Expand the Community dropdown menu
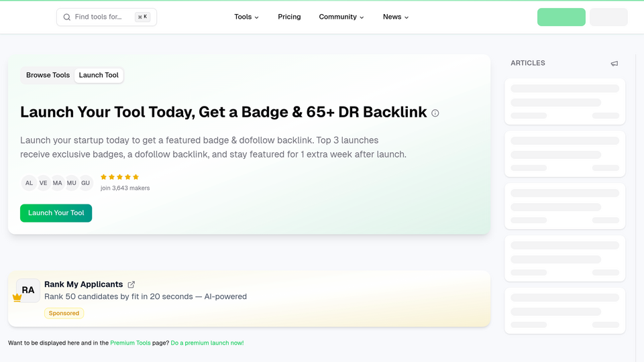The image size is (644, 362). point(341,17)
